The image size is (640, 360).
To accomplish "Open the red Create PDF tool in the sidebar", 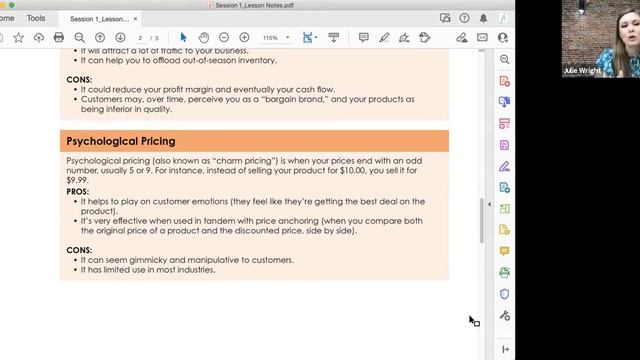I will pos(504,81).
